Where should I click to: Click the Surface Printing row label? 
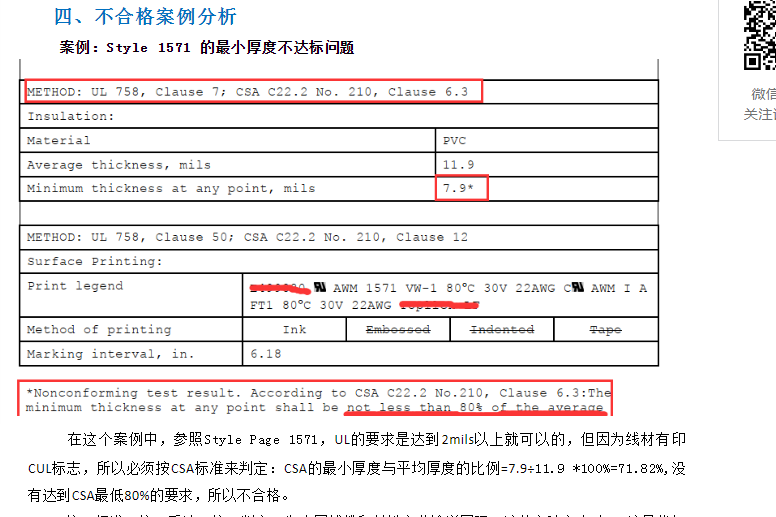click(x=94, y=262)
